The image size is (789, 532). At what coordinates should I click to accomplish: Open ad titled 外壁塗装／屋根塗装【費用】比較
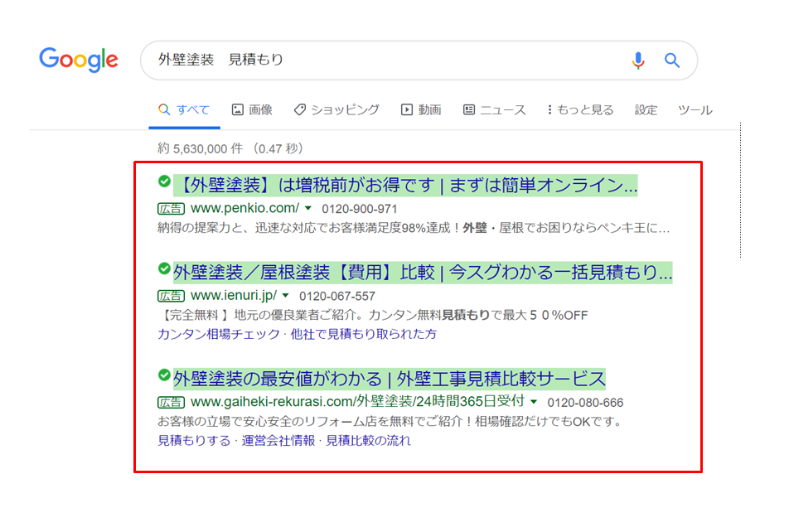pyautogui.click(x=423, y=273)
